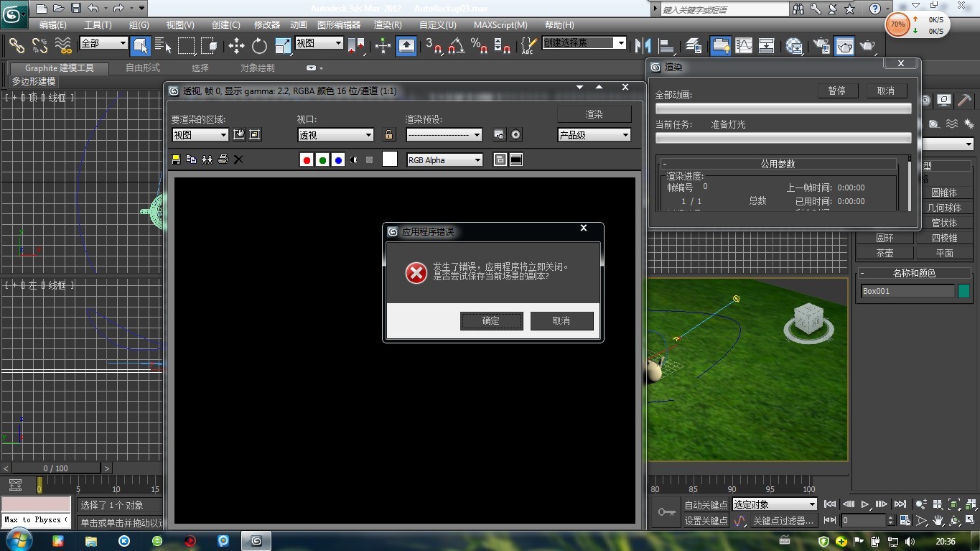The width and height of the screenshot is (980, 551).
Task: Toggle the Percent Snap button
Action: click(x=480, y=46)
